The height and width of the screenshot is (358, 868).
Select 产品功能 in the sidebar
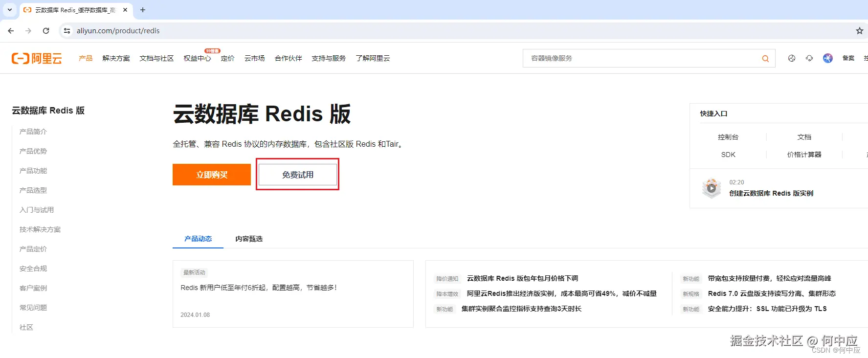[33, 171]
